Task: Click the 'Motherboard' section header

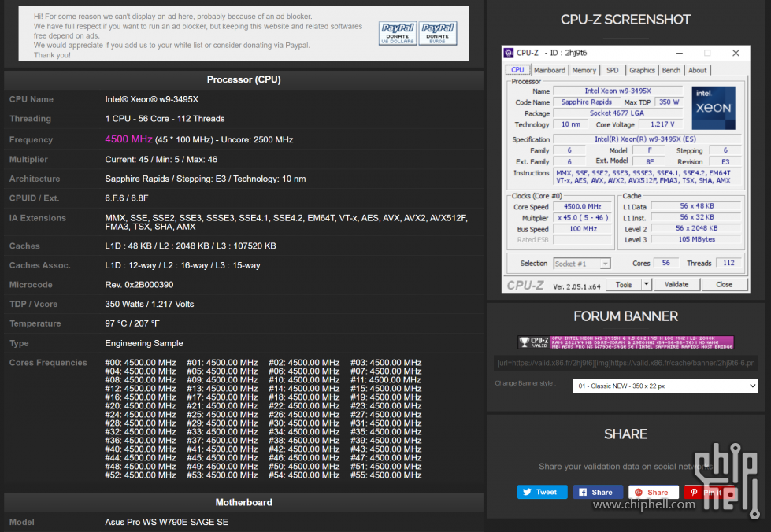Action: point(244,502)
